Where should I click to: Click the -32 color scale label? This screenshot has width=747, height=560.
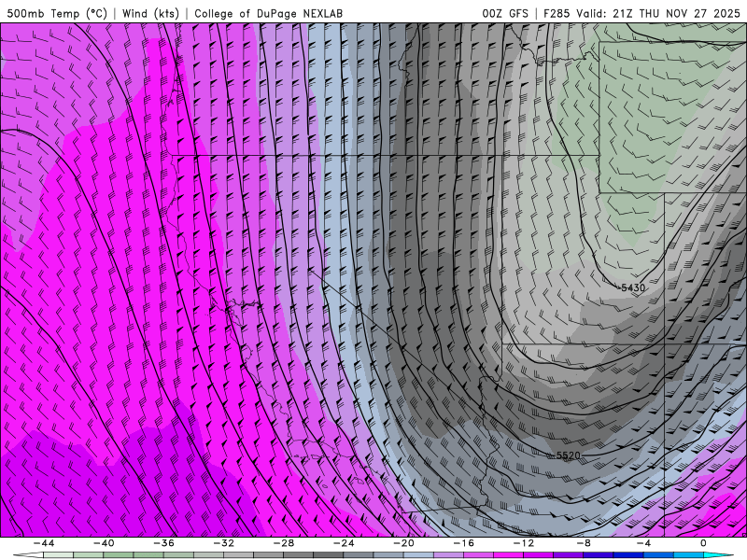(x=224, y=543)
